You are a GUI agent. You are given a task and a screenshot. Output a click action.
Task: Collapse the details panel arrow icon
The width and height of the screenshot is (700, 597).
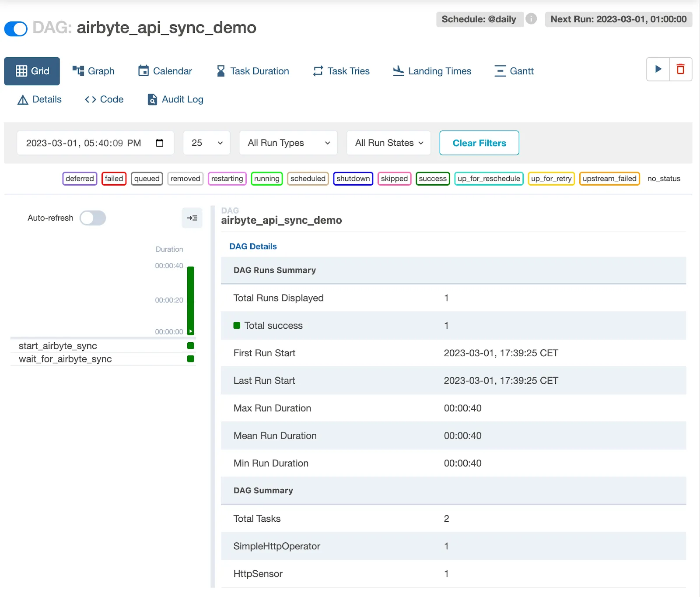click(192, 218)
